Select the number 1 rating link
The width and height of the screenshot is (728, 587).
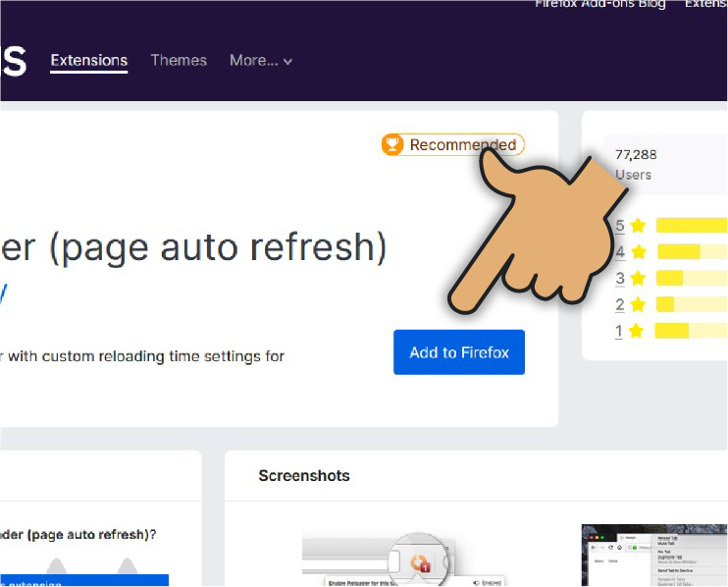(x=619, y=331)
